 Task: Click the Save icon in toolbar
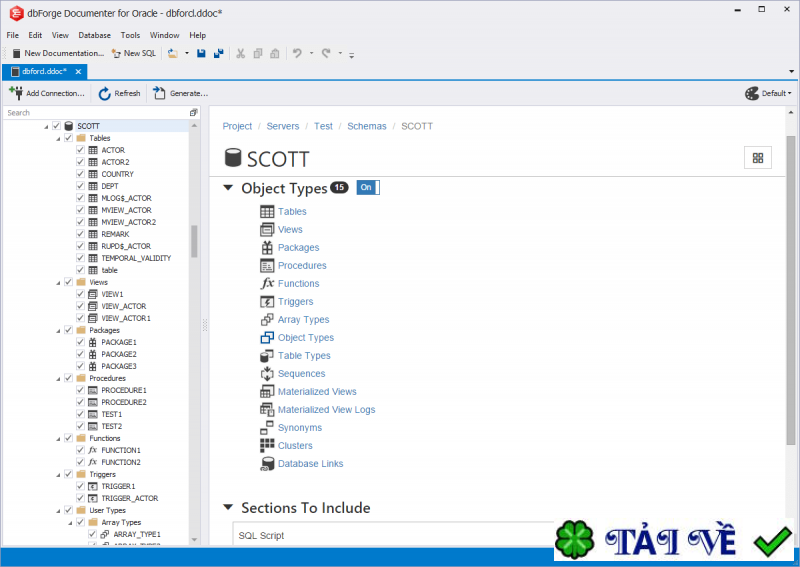click(x=201, y=53)
